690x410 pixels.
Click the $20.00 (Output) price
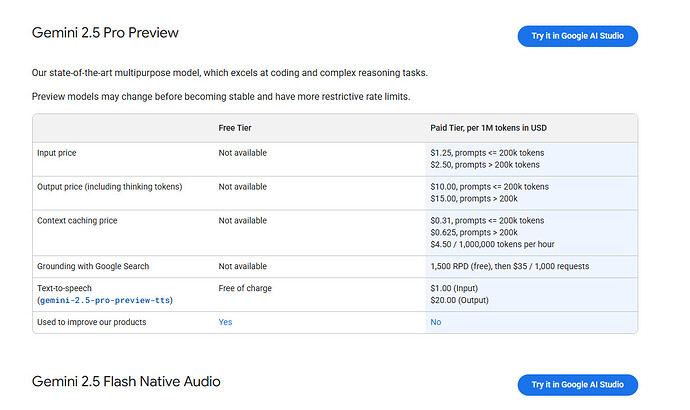pos(459,300)
